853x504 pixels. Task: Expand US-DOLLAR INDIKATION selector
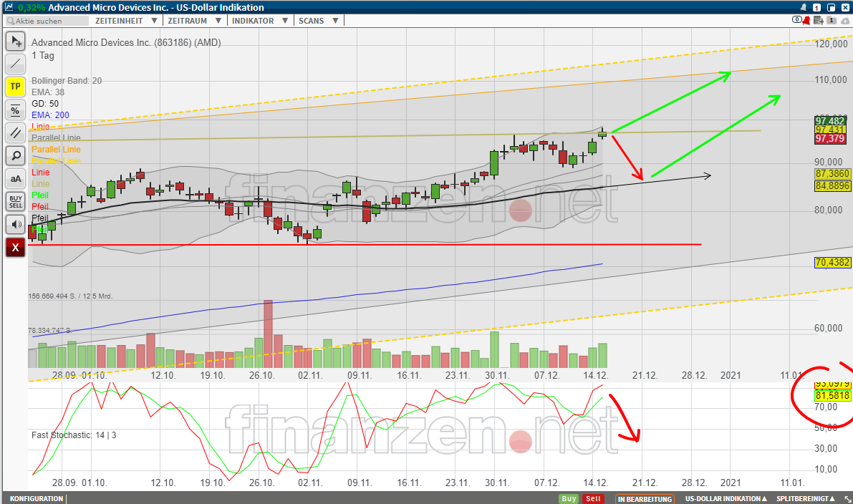coord(726,498)
